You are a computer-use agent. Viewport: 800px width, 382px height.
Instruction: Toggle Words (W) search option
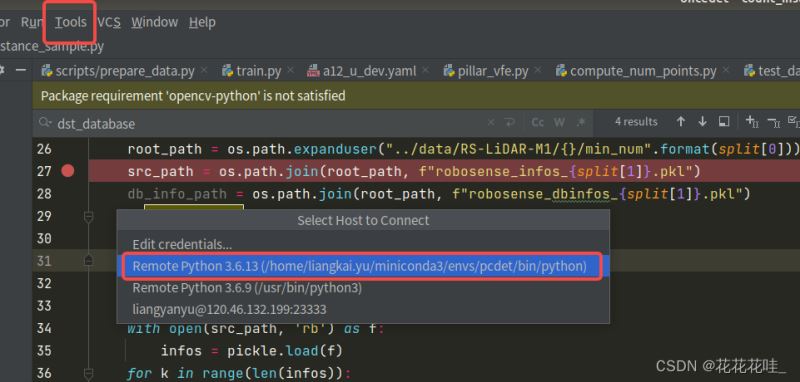pyautogui.click(x=559, y=122)
